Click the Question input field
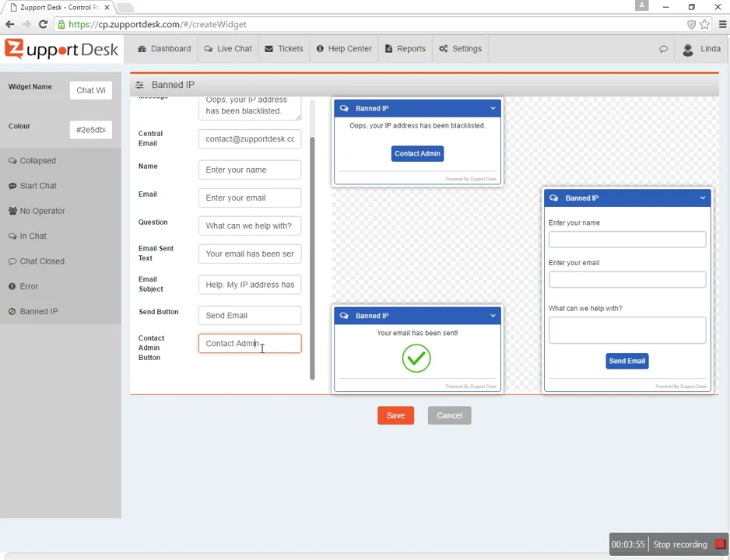 point(250,226)
